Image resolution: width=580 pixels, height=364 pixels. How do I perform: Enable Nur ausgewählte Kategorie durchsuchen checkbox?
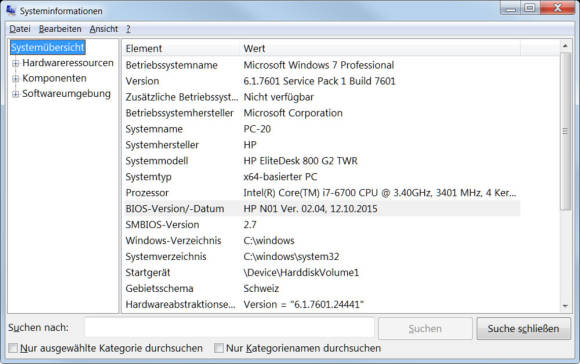13,348
